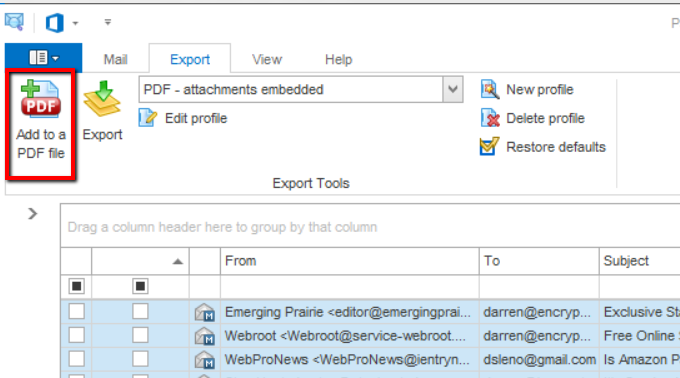680x378 pixels.
Task: Select the Emerging Prairie sender cell
Action: coord(350,312)
